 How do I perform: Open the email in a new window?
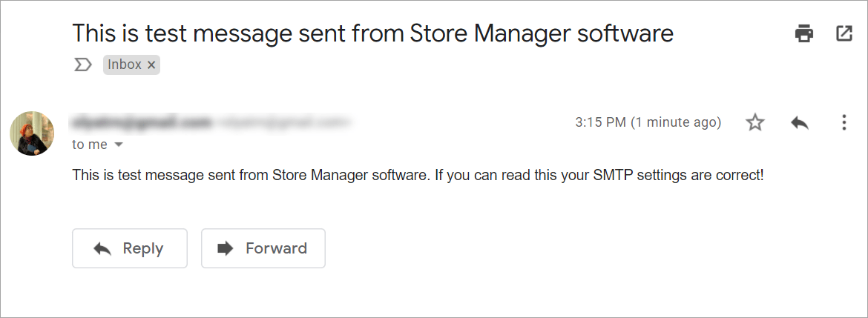coord(844,33)
